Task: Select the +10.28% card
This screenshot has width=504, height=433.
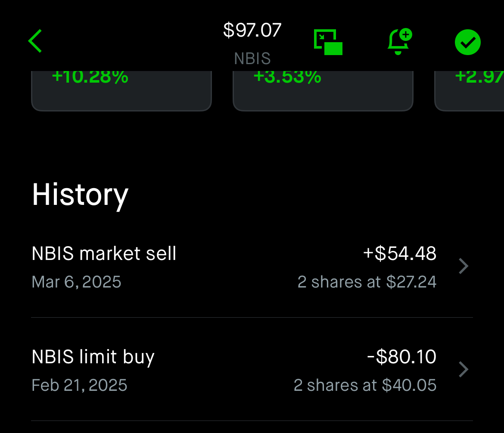Action: point(121,91)
